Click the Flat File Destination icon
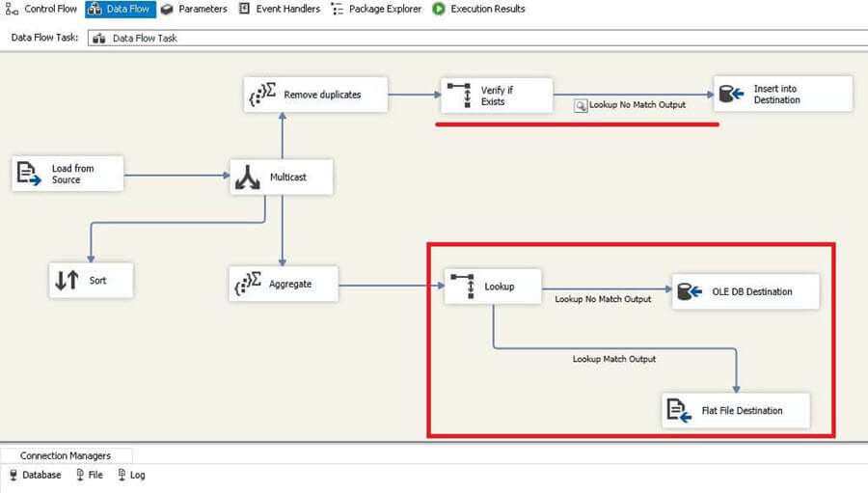This screenshot has width=868, height=493. tap(679, 410)
